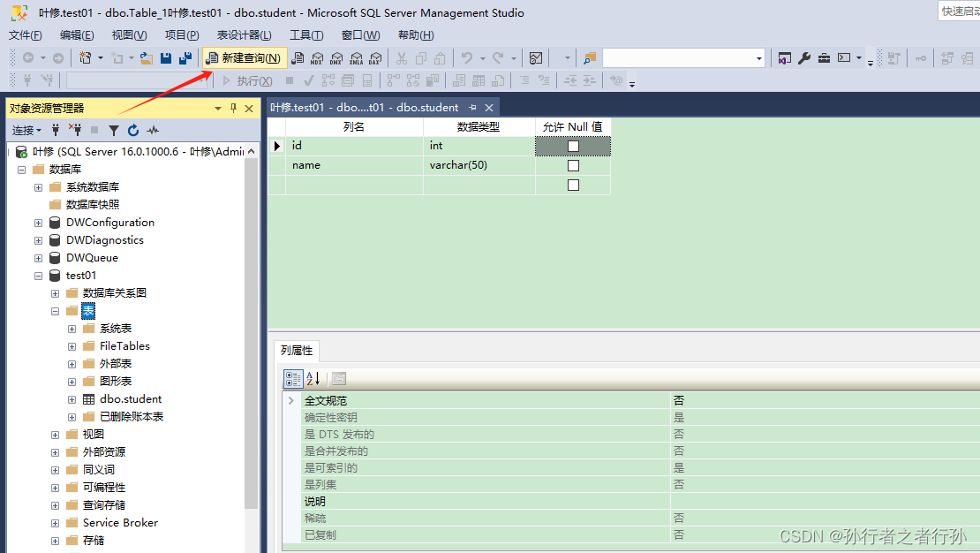This screenshot has width=980, height=553.
Task: Click the Save icon in the toolbar
Action: 167,57
